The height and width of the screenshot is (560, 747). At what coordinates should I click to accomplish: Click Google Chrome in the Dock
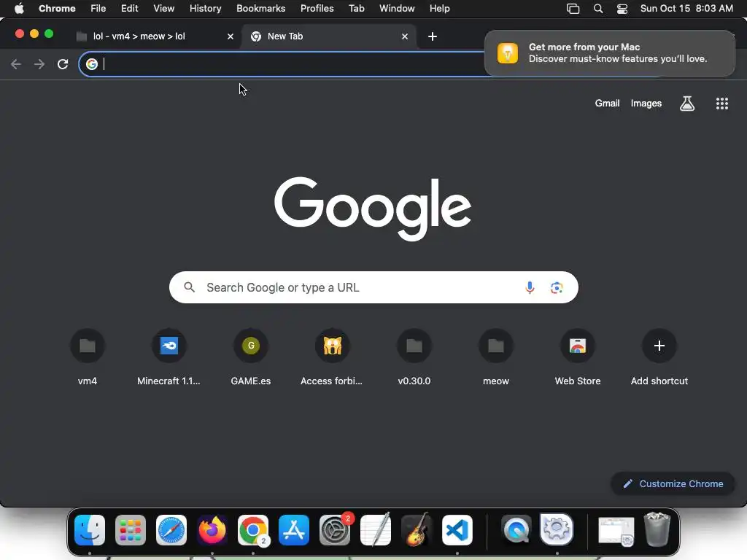(x=253, y=530)
